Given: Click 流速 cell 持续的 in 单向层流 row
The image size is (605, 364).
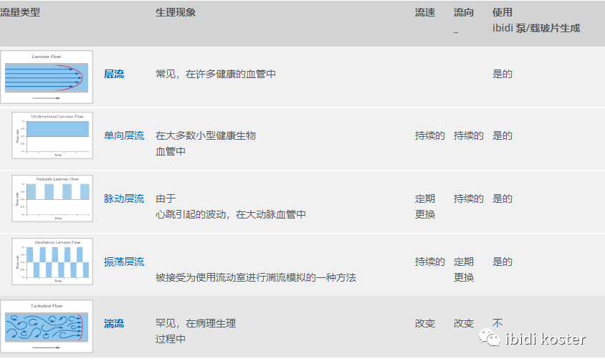Looking at the screenshot, I should 430,135.
